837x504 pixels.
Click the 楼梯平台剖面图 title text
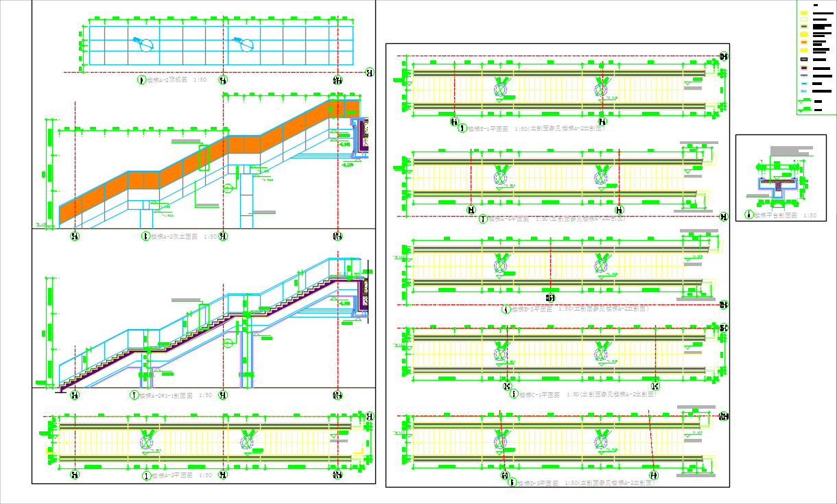click(775, 215)
